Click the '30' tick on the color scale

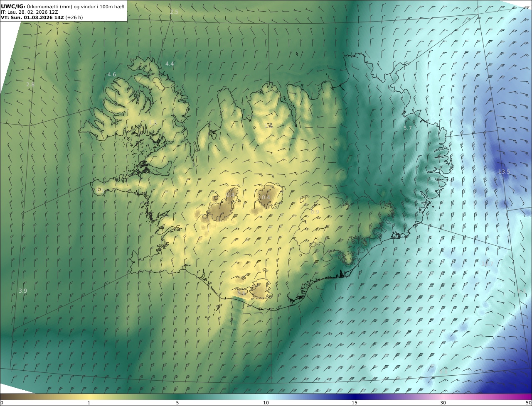pos(443,403)
